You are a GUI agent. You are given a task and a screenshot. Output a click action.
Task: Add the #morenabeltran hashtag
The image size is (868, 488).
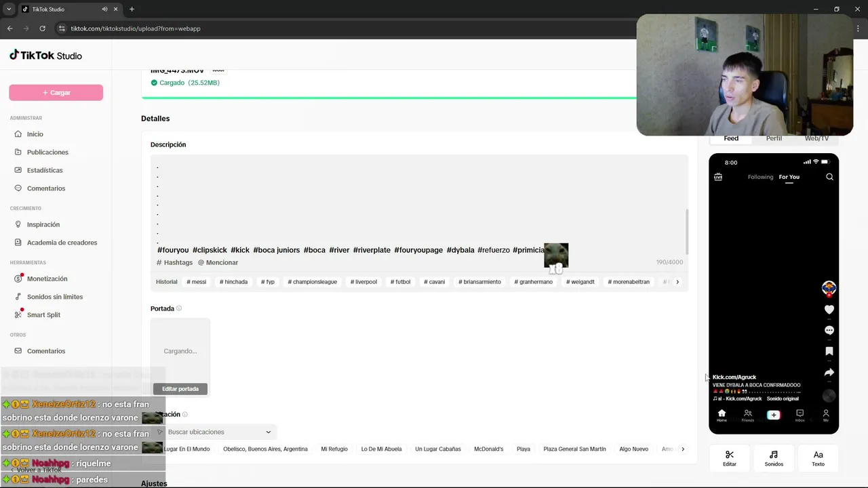[629, 282]
